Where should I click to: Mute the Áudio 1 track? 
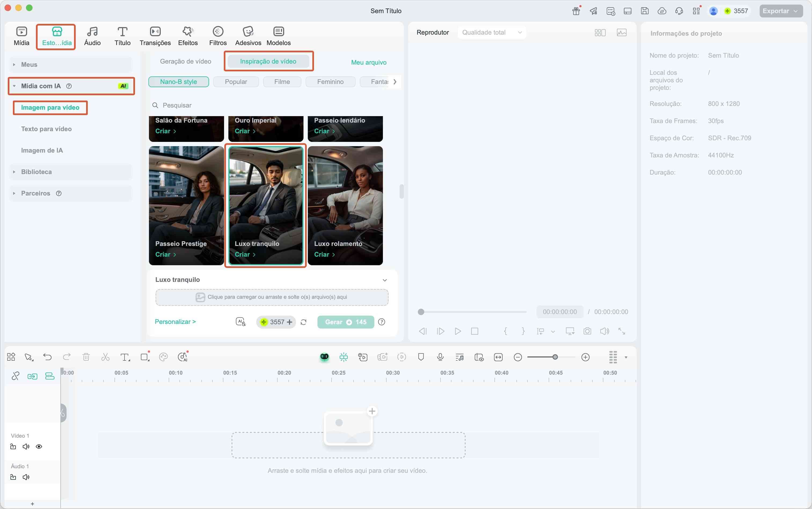tap(25, 477)
